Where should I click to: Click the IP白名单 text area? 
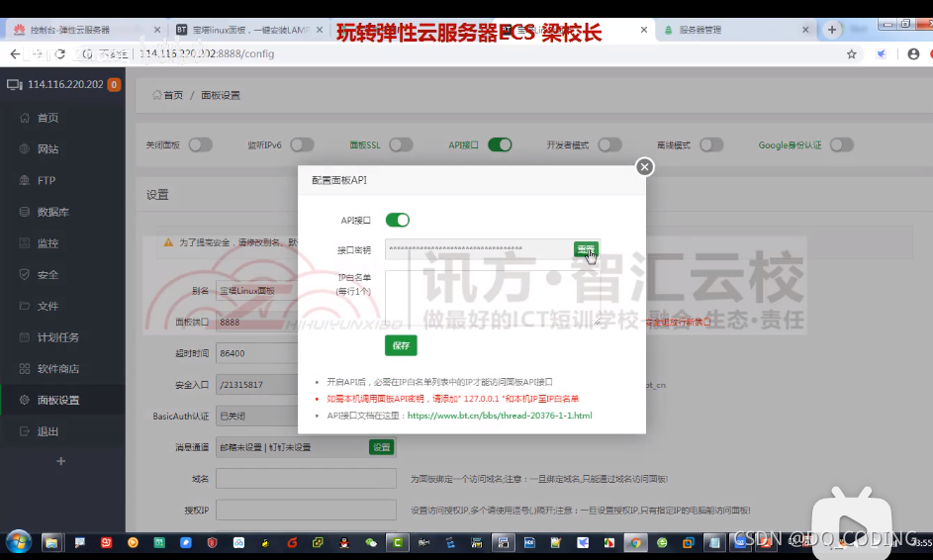(493, 298)
